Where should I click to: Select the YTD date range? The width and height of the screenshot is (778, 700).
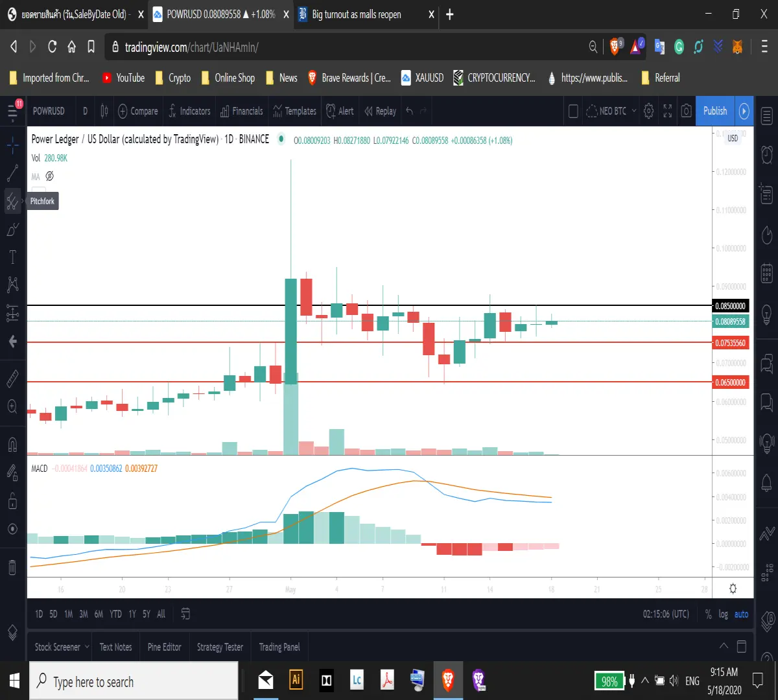coord(115,614)
